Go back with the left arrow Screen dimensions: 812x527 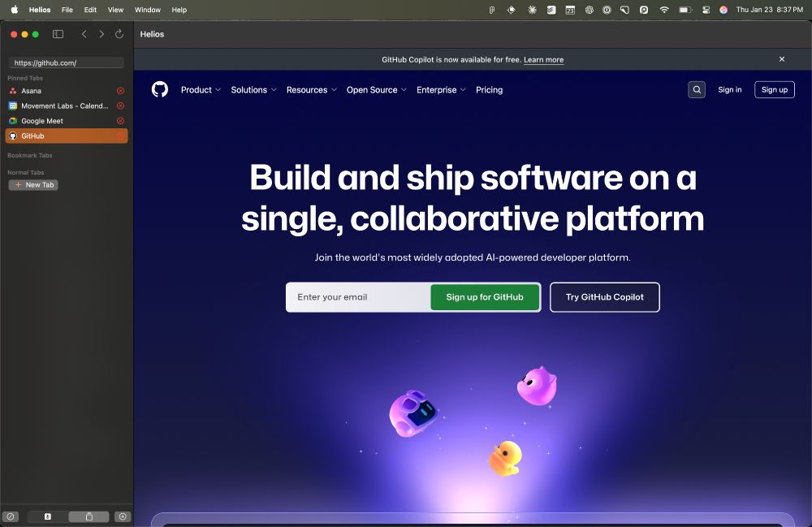click(84, 34)
